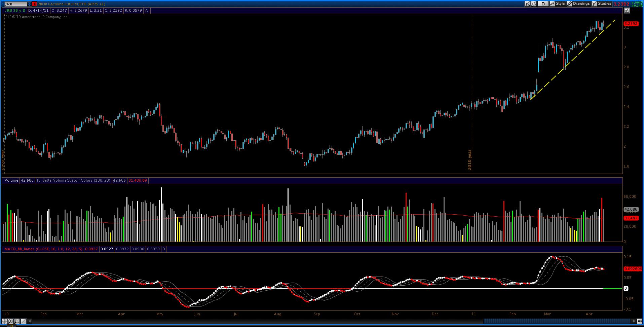Click the /RB symbol input field

(x=16, y=4)
